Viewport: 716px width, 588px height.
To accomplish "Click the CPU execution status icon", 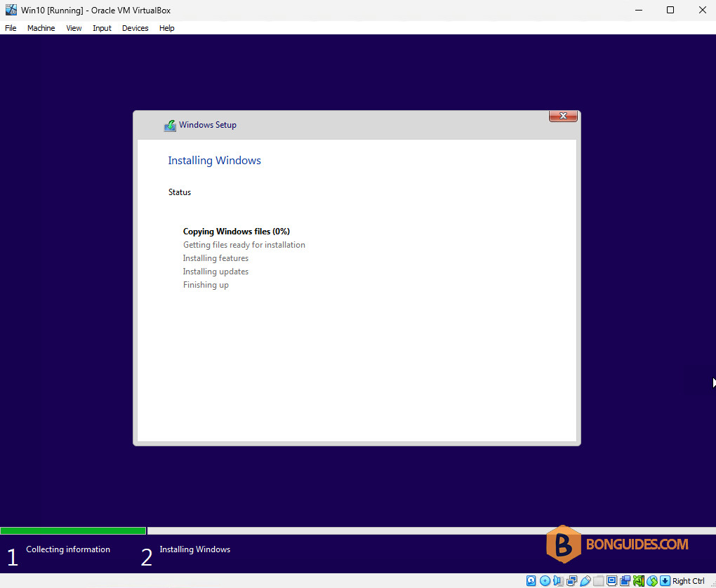I will pyautogui.click(x=638, y=581).
